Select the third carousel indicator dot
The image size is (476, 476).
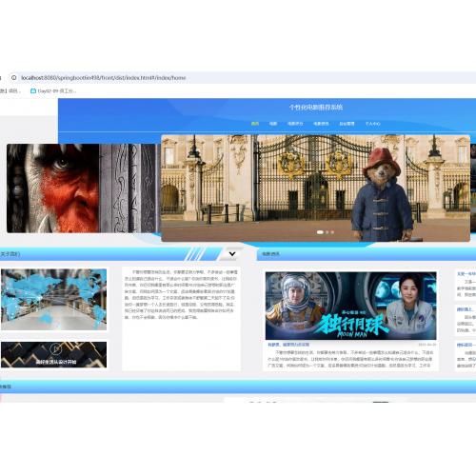click(x=332, y=232)
